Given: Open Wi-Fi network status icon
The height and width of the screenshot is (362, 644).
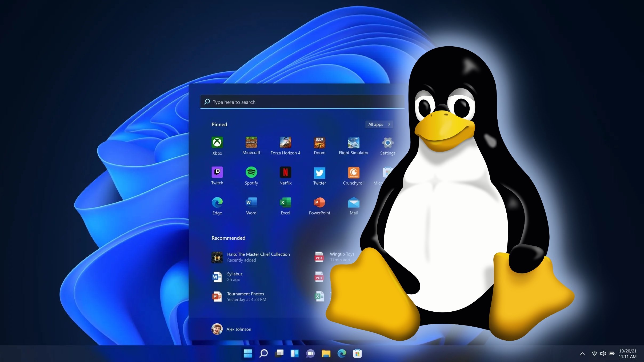Looking at the screenshot, I should 594,353.
